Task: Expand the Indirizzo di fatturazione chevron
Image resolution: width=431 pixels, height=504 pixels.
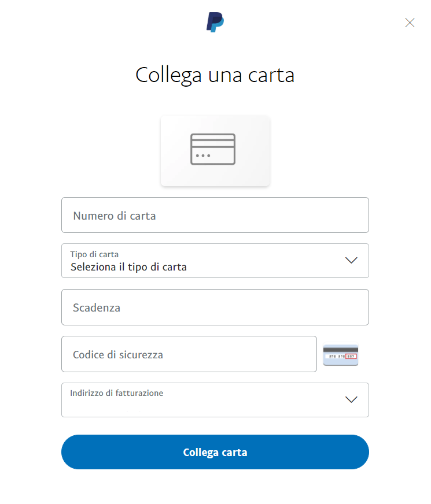Action: click(351, 399)
